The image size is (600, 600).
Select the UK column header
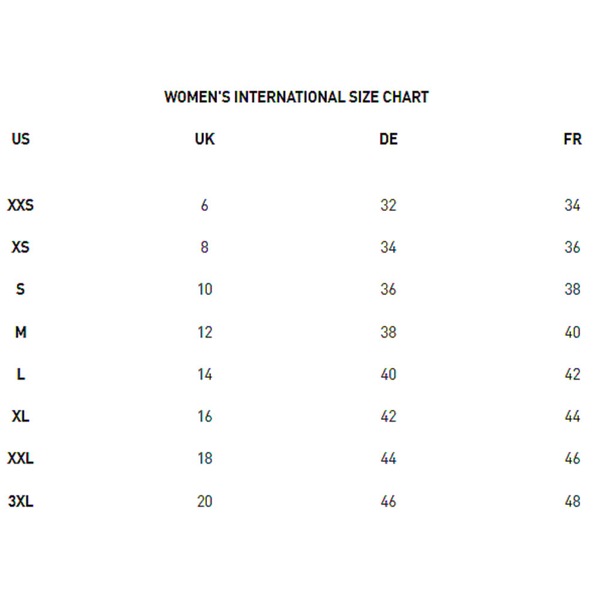[205, 139]
